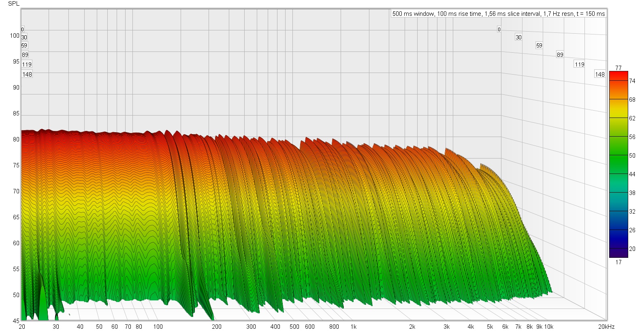Viewport: 644px width, 332px height.
Task: Select the 89 ms time label on the right wall
Action: coord(560,55)
